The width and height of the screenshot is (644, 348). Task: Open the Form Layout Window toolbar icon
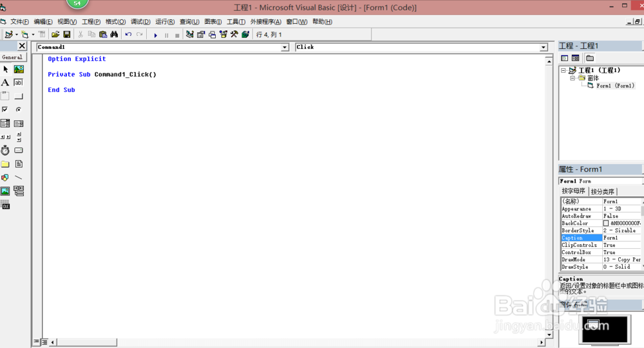click(212, 35)
